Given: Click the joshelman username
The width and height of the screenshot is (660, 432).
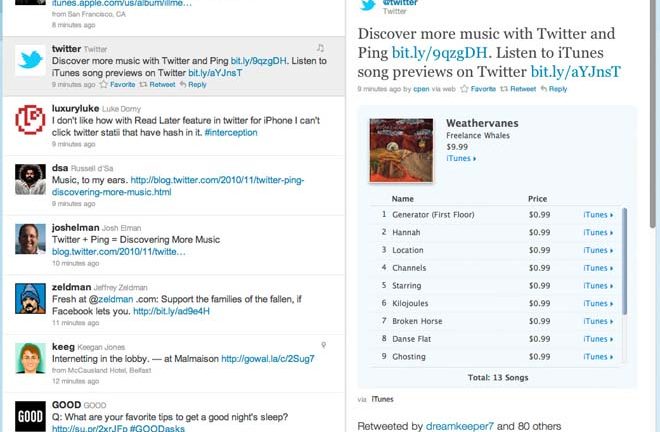Looking at the screenshot, I should pos(75,227).
